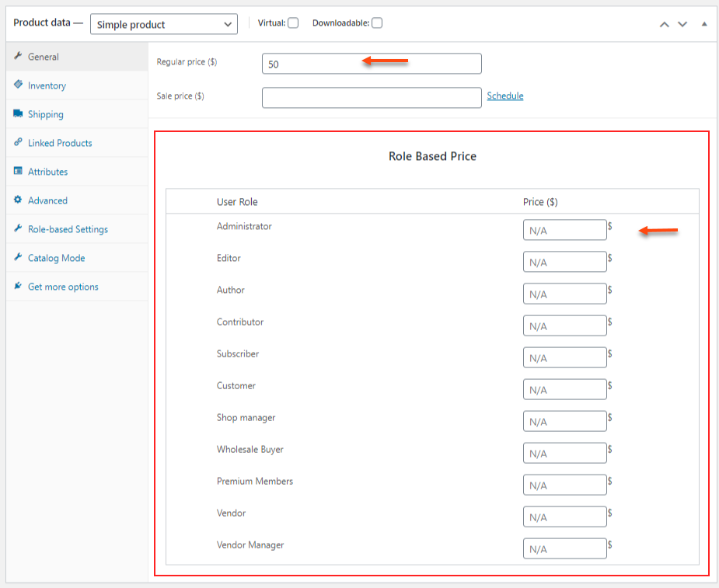Move Product data panel down arrow

point(682,24)
